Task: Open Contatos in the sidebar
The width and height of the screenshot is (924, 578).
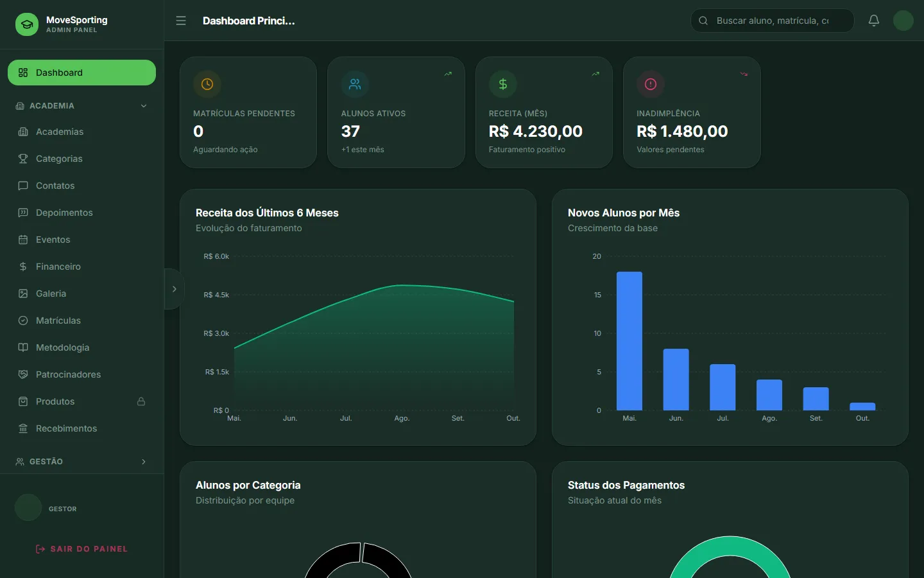Action: pos(81,186)
